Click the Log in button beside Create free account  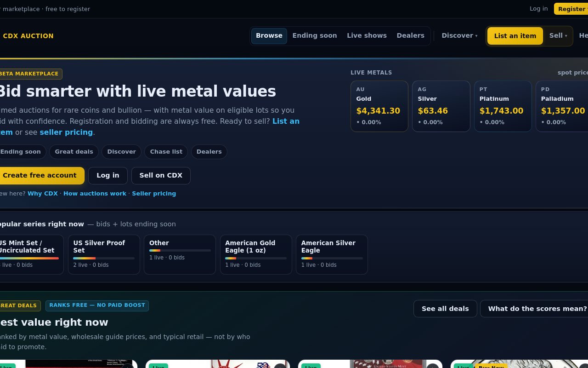pos(108,176)
